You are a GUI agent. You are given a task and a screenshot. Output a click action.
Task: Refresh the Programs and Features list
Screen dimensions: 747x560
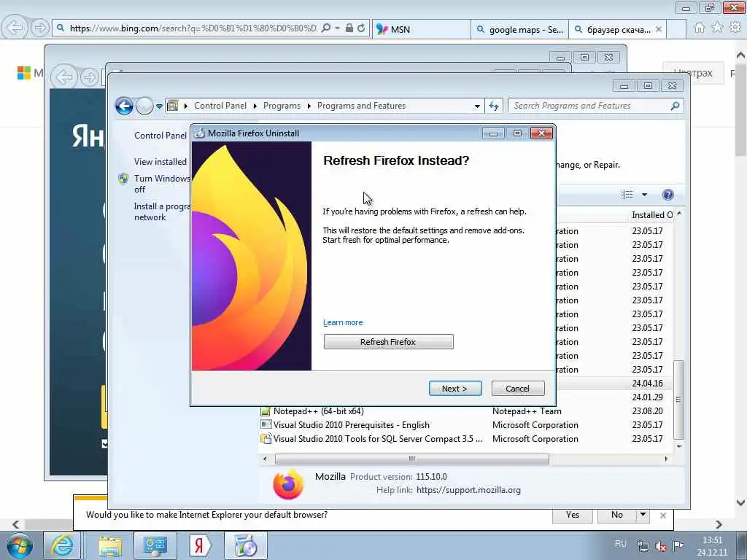point(494,106)
